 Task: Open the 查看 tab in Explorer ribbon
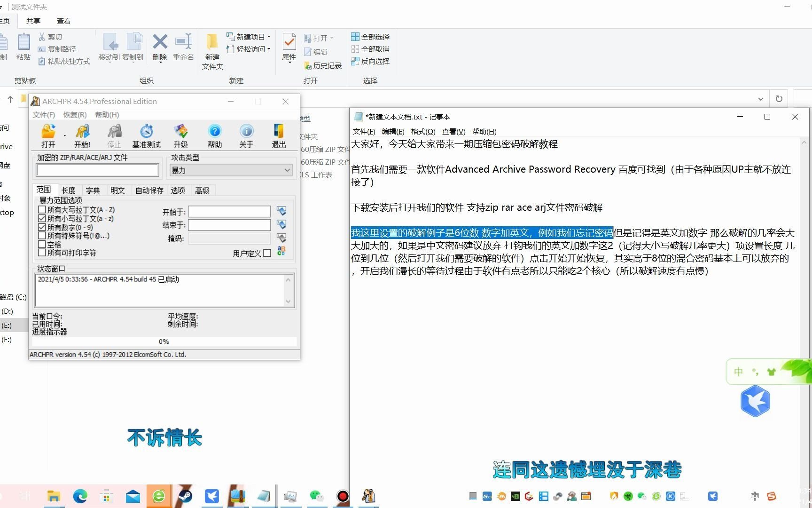point(64,21)
